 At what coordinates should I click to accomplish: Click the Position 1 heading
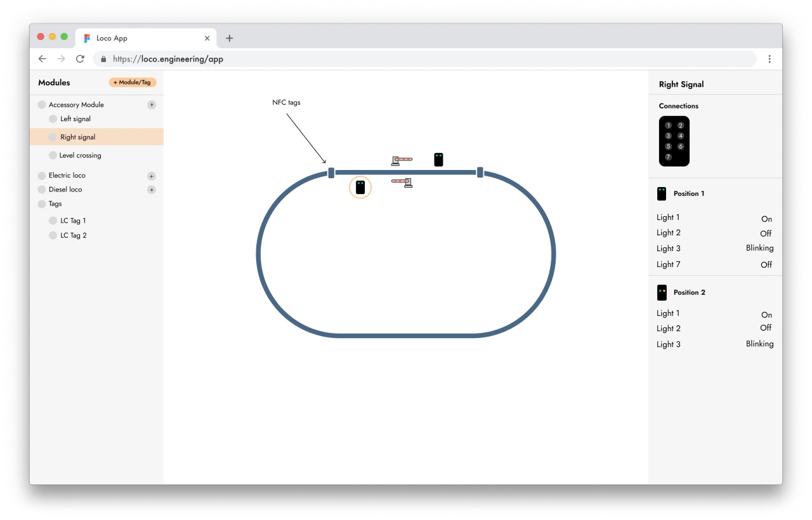tap(689, 193)
